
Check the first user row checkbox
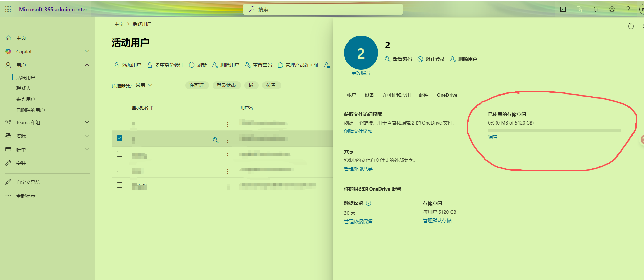click(x=120, y=122)
